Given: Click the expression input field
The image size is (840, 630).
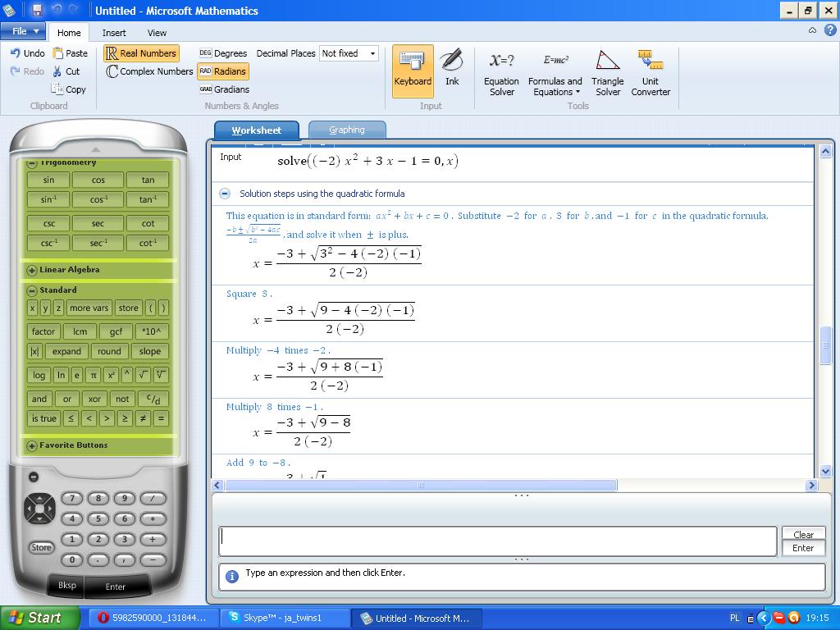Looking at the screenshot, I should (x=498, y=541).
